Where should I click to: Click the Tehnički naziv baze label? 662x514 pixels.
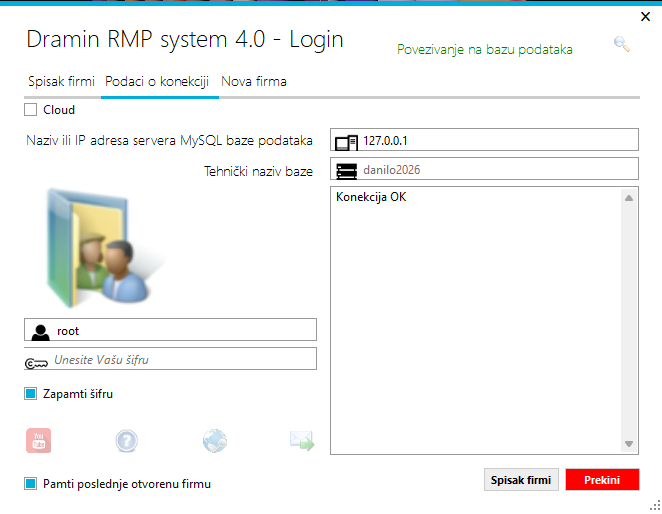tap(258, 171)
